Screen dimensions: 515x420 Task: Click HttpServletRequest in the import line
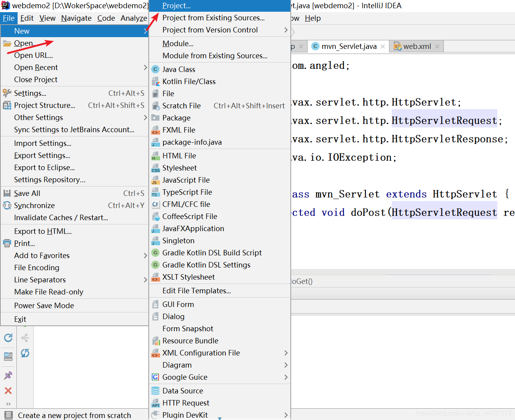[x=444, y=120]
